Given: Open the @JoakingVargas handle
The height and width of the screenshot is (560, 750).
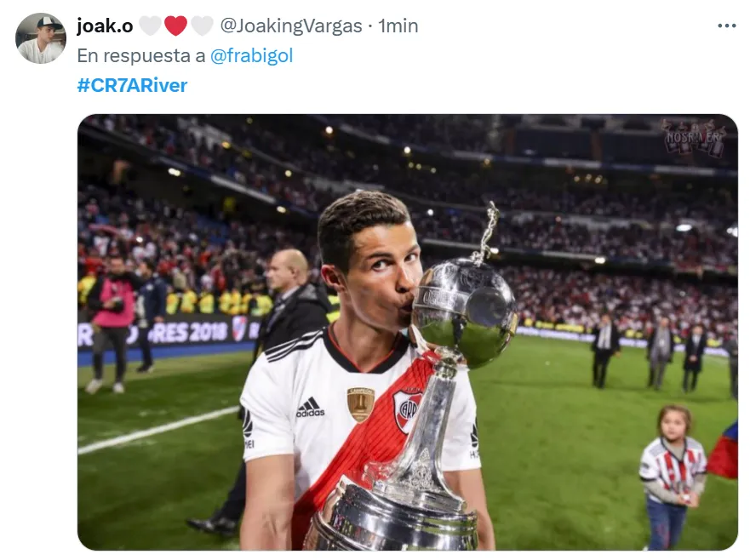Looking at the screenshot, I should click(x=291, y=26).
